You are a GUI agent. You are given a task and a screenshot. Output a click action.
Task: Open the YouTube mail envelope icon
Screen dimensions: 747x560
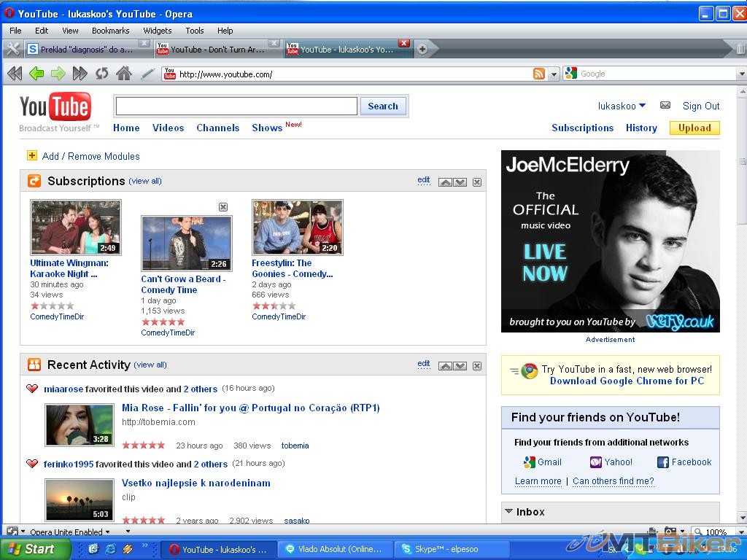(665, 106)
